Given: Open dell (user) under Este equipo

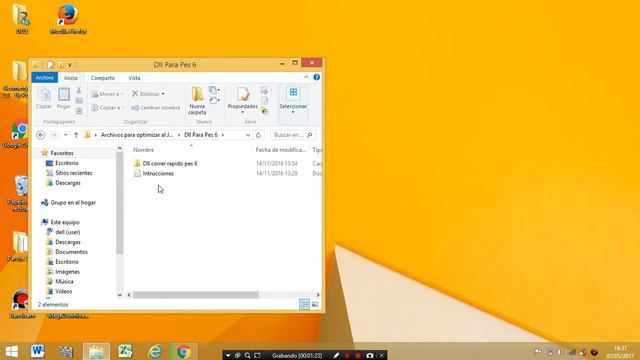Looking at the screenshot, I should click(67, 232).
